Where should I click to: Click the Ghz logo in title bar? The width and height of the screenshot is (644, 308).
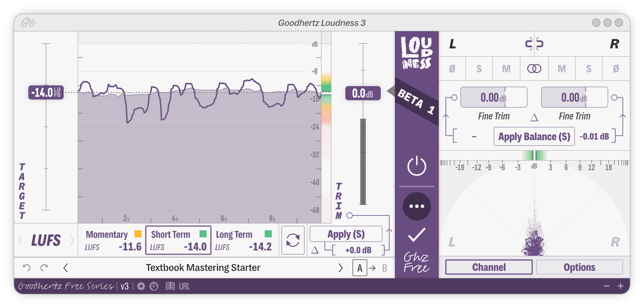[28, 23]
